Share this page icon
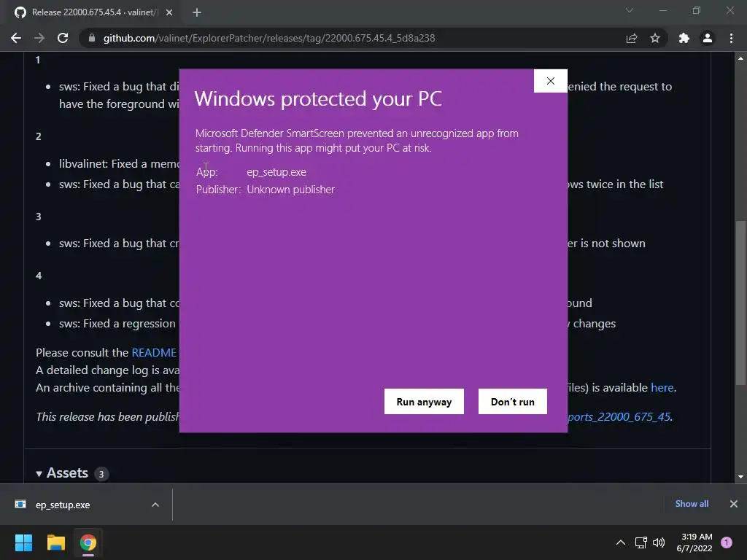 [x=632, y=38]
